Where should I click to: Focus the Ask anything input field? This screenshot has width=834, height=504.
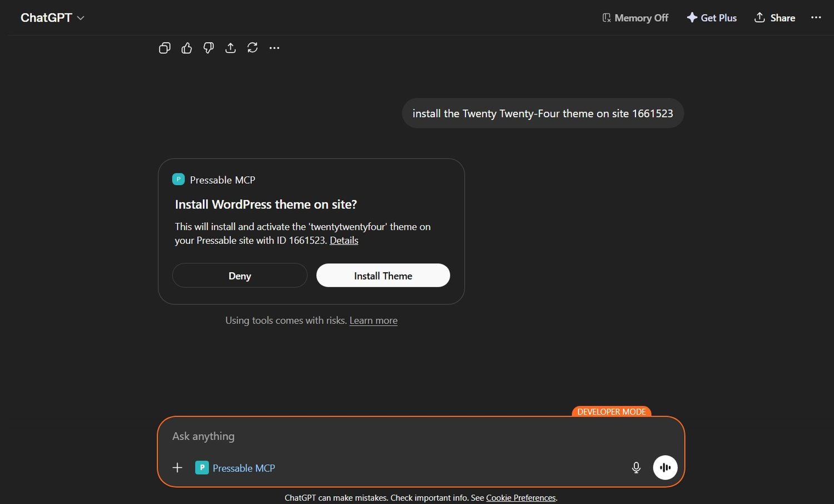(x=421, y=436)
